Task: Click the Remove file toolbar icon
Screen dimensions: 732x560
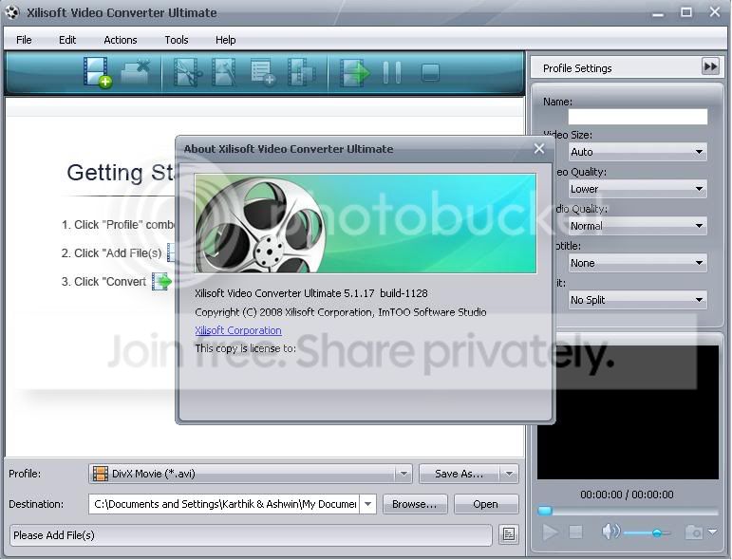Action: point(136,72)
